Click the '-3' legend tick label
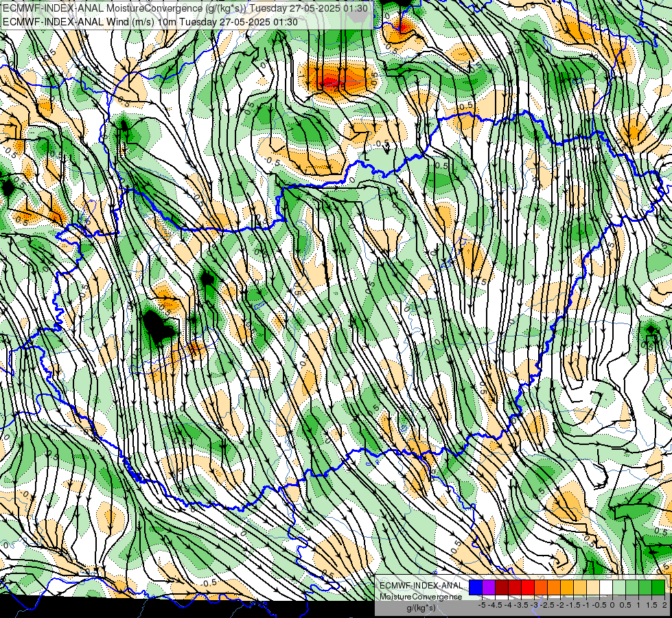The width and height of the screenshot is (672, 618). coord(534,605)
